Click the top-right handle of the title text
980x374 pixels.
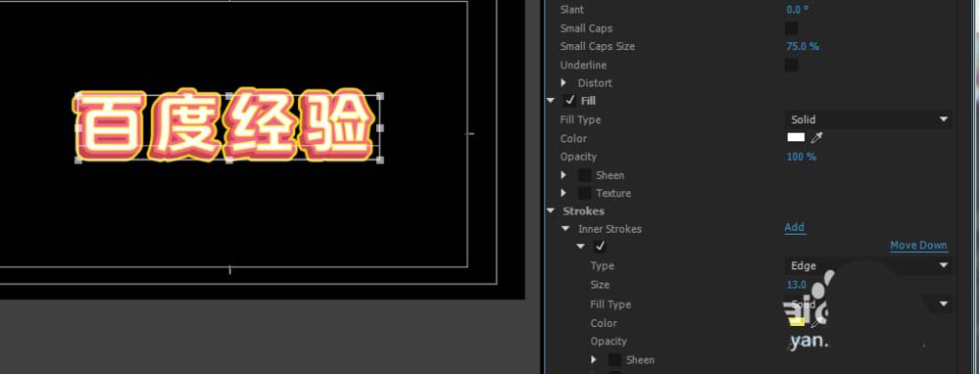380,96
